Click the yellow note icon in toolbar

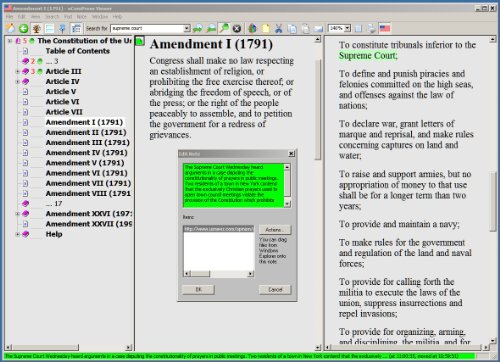point(266,28)
